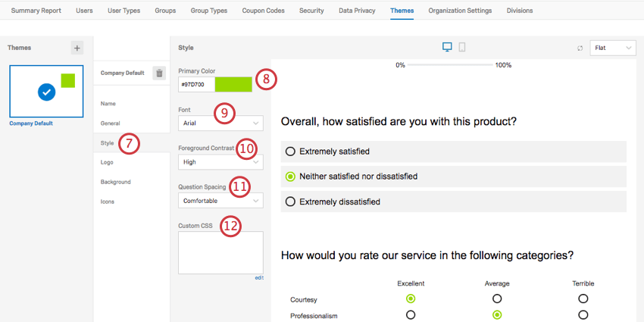The height and width of the screenshot is (322, 644).
Task: Choose Courtesy Average radio button
Action: (497, 299)
